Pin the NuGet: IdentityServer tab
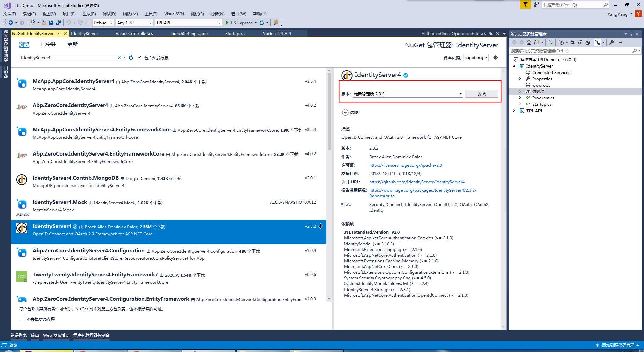 point(59,34)
